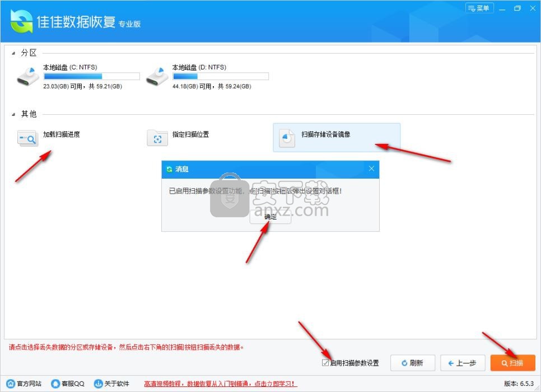Start scanning with the 扫描 button
This screenshot has height=392, width=541.
[512, 363]
